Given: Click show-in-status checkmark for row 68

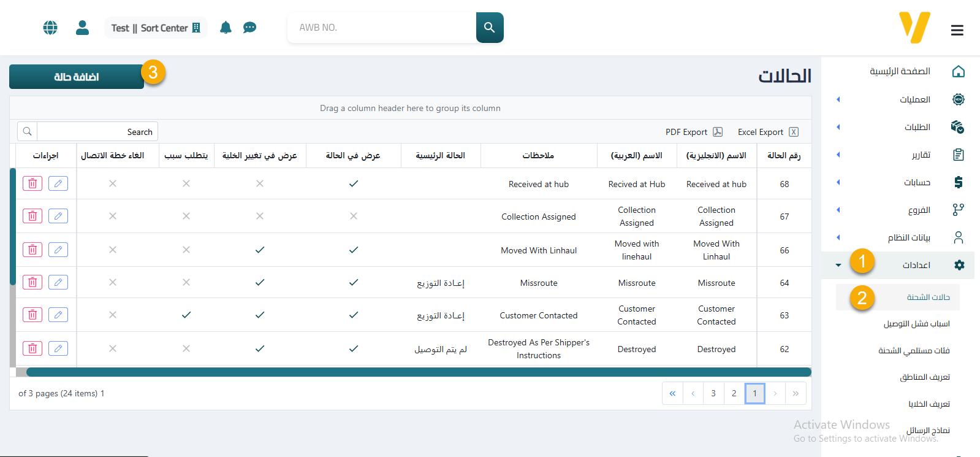Looking at the screenshot, I should 354,183.
